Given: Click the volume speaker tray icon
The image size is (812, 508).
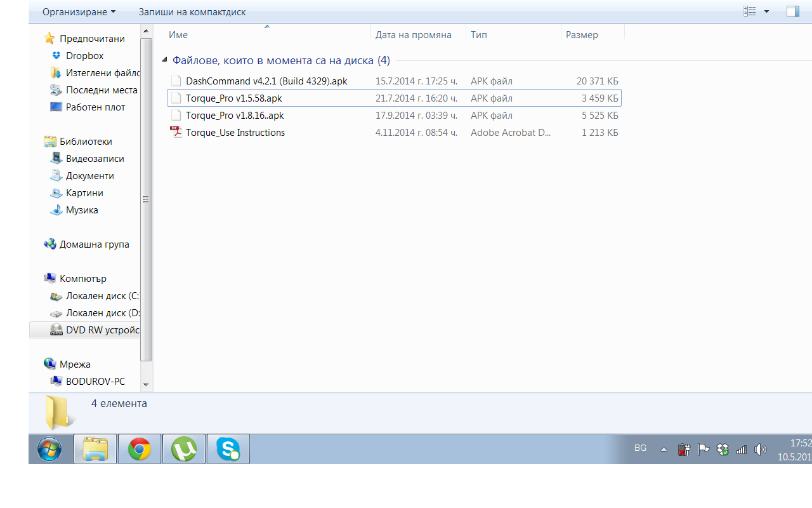Looking at the screenshot, I should point(760,450).
